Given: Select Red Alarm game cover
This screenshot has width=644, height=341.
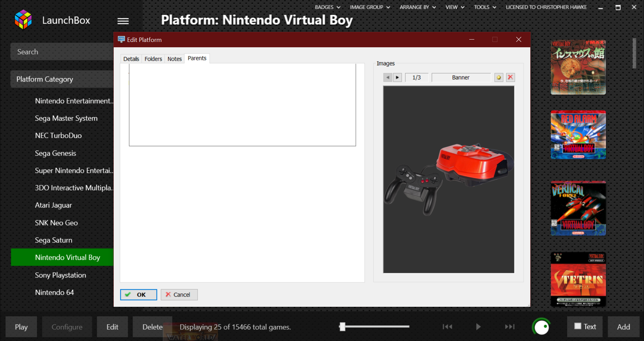Looking at the screenshot, I should tap(578, 135).
